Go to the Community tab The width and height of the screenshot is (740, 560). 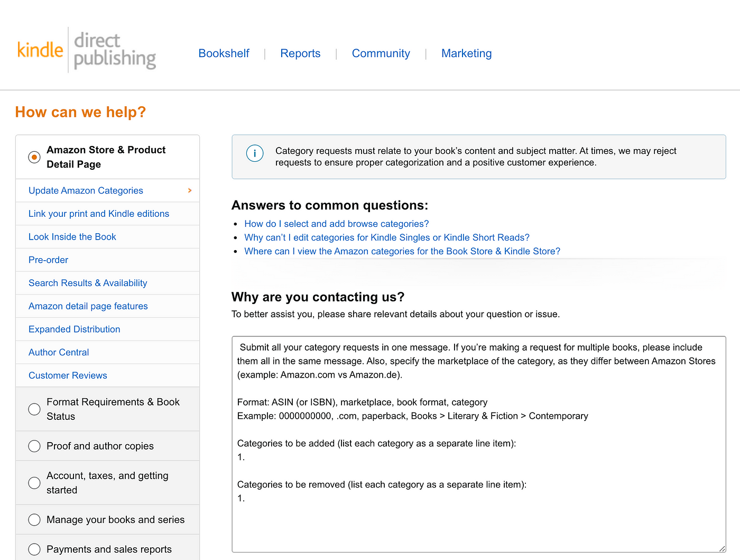(381, 53)
